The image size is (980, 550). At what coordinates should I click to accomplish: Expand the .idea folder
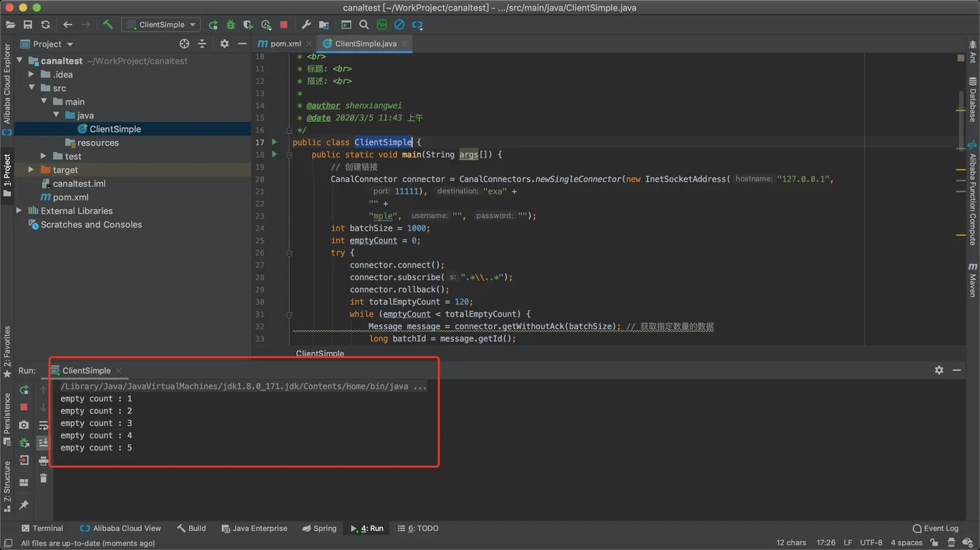tap(31, 74)
